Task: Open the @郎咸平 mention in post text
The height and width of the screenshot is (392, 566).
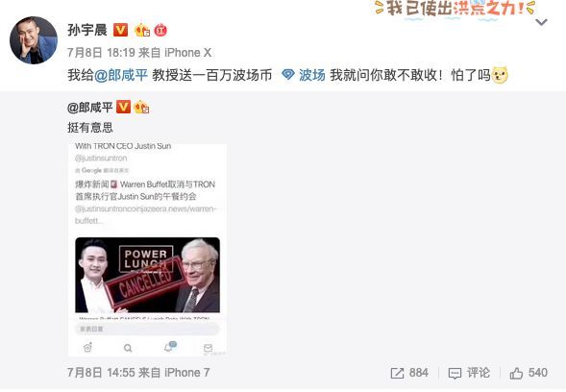Action: coord(121,75)
